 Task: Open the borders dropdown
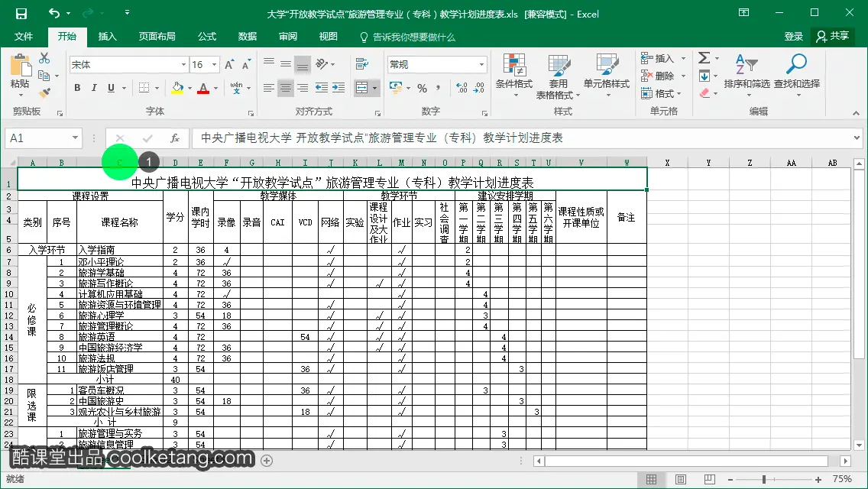coord(157,88)
